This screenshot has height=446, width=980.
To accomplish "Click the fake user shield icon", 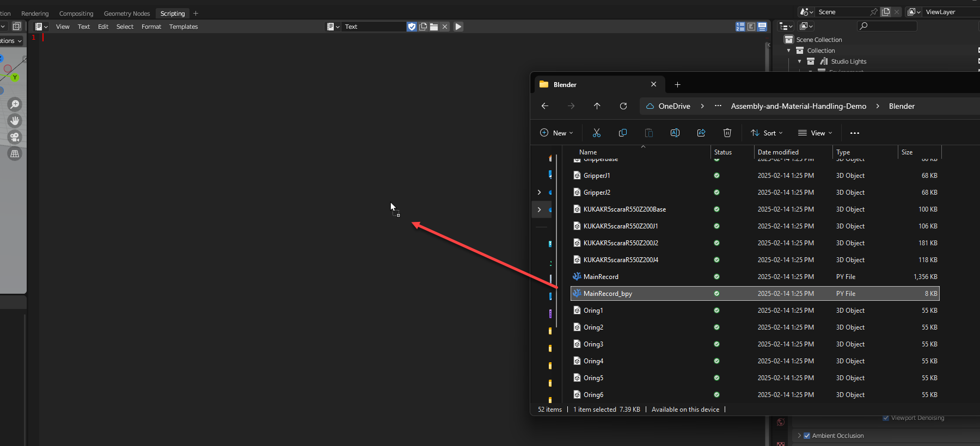I will pos(412,27).
